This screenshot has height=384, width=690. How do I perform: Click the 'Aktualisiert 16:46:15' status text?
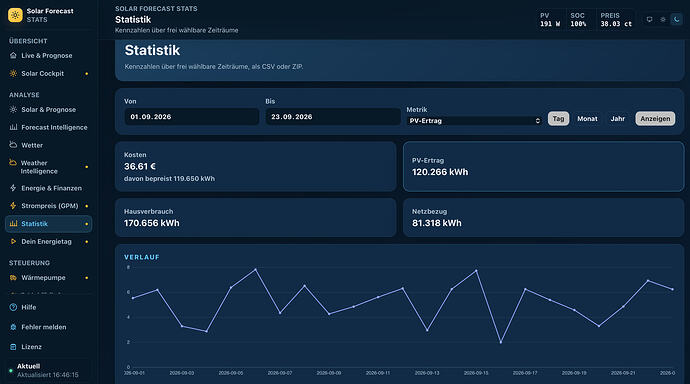coord(48,375)
